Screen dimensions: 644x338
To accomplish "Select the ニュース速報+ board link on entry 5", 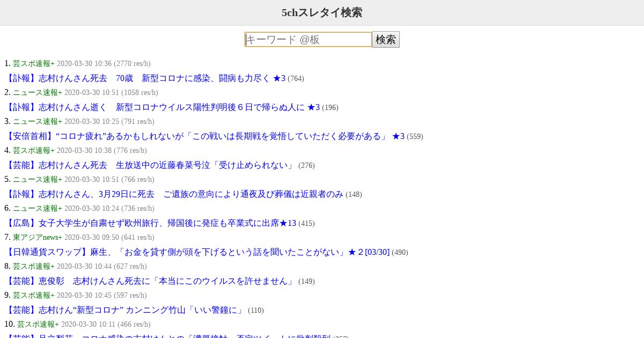I will (x=38, y=179).
